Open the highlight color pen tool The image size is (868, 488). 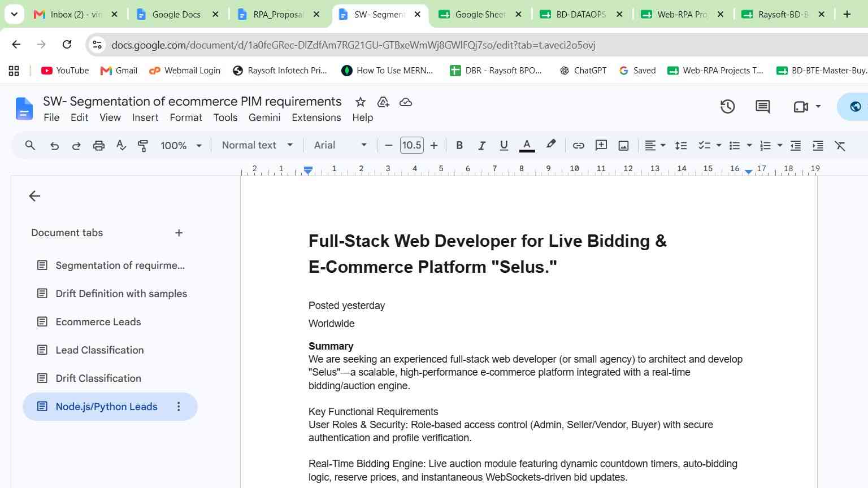pyautogui.click(x=550, y=145)
